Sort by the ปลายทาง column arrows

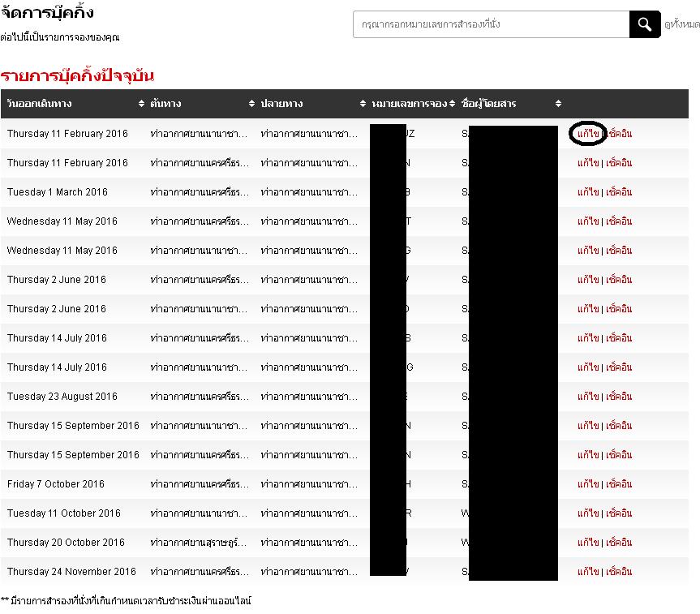[x=363, y=104]
